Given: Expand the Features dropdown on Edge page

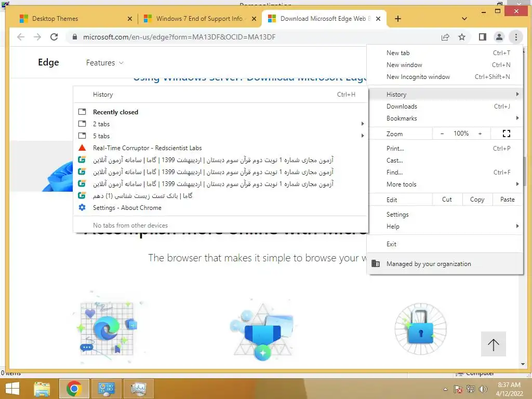Looking at the screenshot, I should click(x=104, y=63).
